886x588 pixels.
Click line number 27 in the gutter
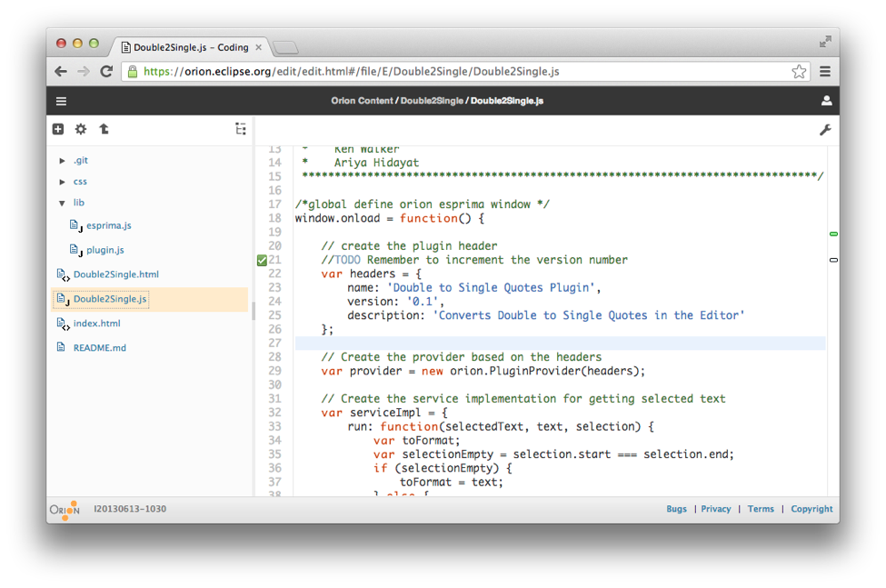click(274, 343)
